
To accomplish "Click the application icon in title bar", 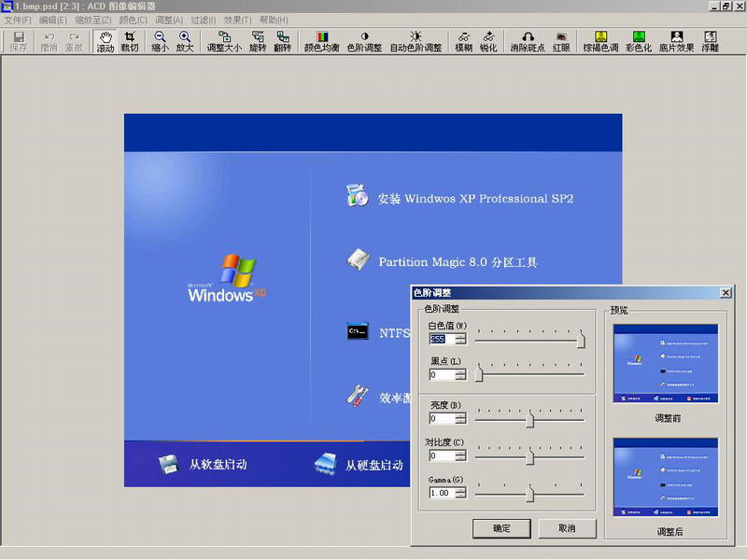I will pos(7,7).
